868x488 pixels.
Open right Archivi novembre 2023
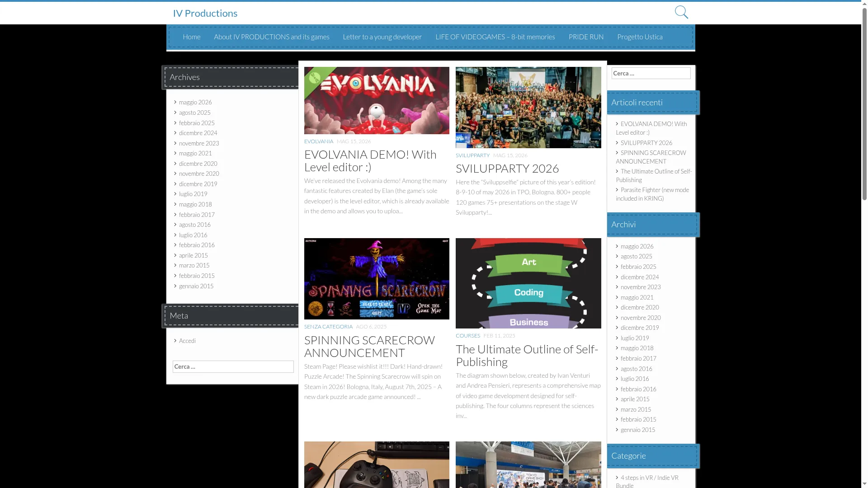[641, 287]
